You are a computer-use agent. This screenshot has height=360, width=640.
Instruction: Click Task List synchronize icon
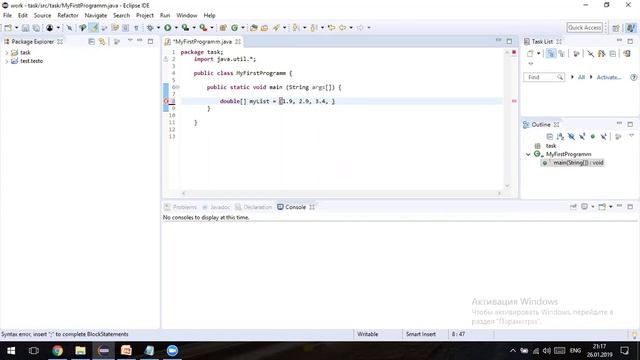pos(627,54)
